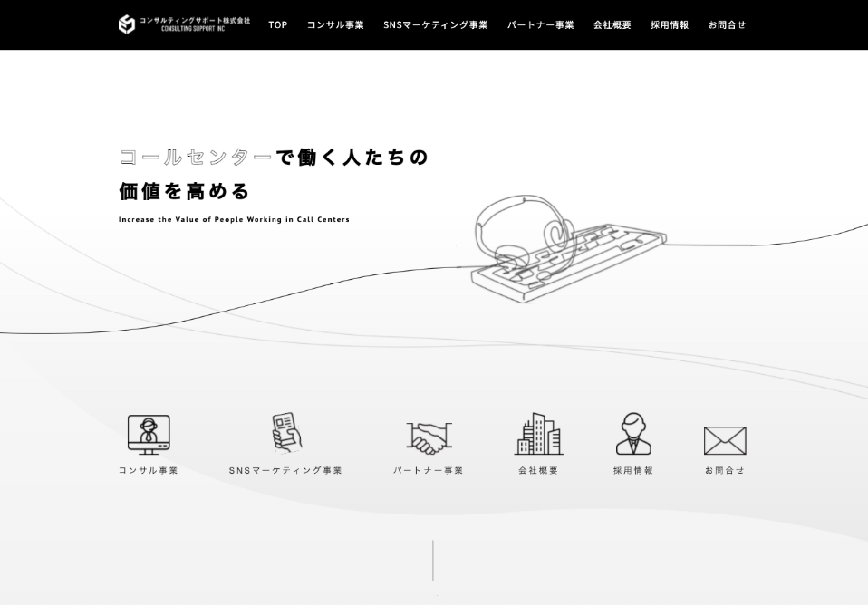Click the TOP item in navigation bar
This screenshot has height=605, width=868.
278,25
